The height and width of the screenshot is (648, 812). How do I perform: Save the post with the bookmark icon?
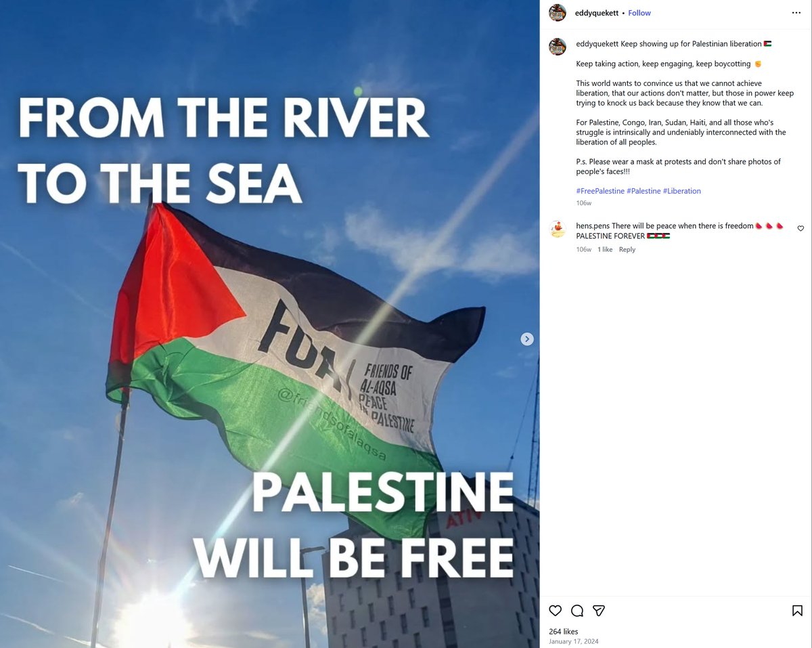point(797,611)
